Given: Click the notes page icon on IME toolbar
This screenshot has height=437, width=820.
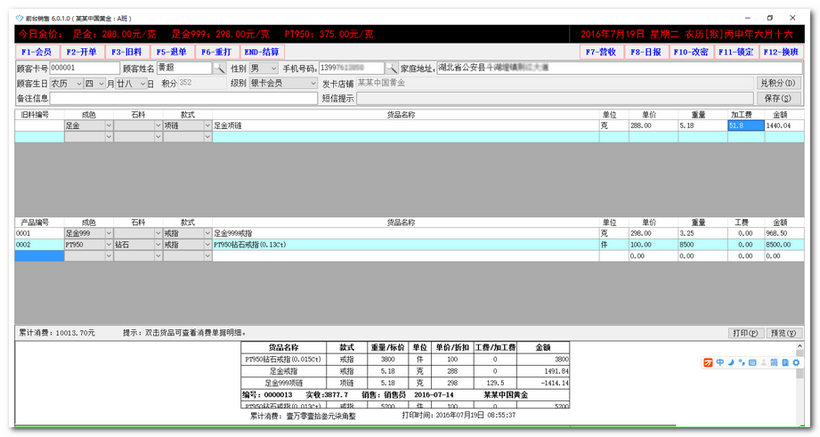Looking at the screenshot, I should tap(785, 362).
